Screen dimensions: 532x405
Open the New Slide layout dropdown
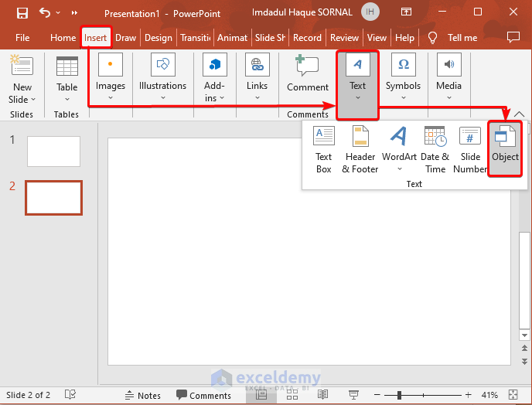pyautogui.click(x=22, y=100)
